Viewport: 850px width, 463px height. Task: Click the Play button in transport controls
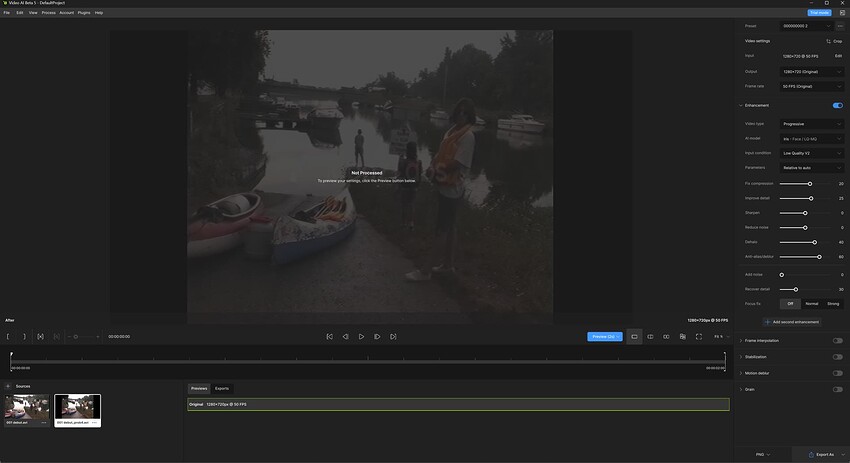coord(361,337)
